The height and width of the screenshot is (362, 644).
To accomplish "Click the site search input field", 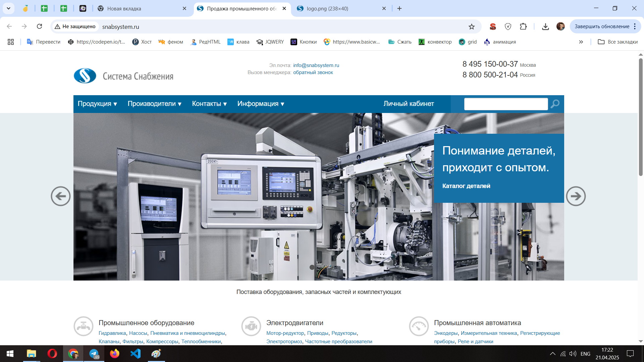I will [505, 104].
